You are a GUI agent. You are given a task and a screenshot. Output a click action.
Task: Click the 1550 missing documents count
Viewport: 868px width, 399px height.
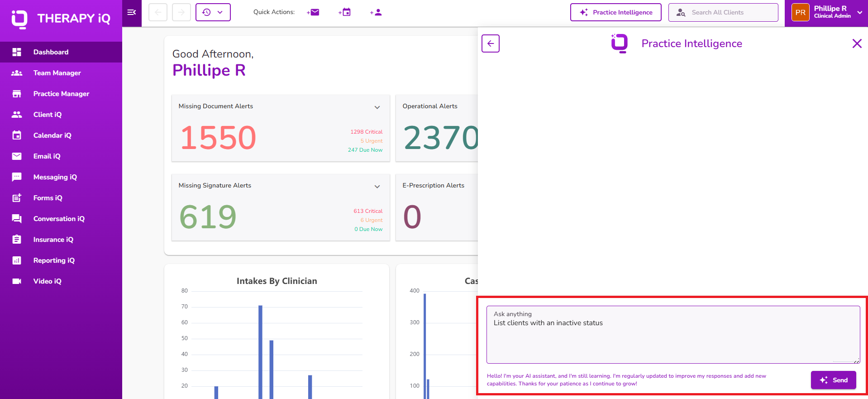coord(218,138)
